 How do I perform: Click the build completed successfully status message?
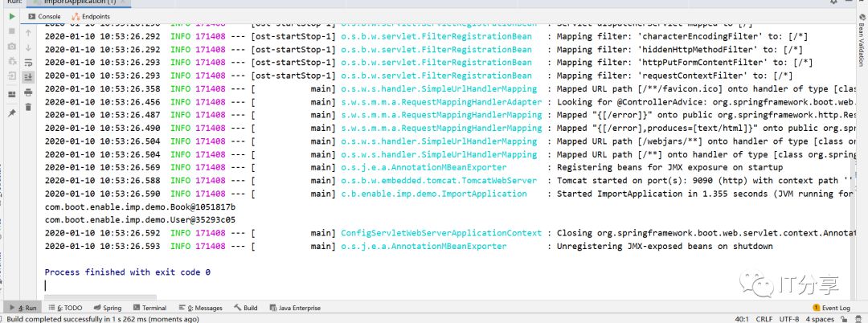pos(102,319)
